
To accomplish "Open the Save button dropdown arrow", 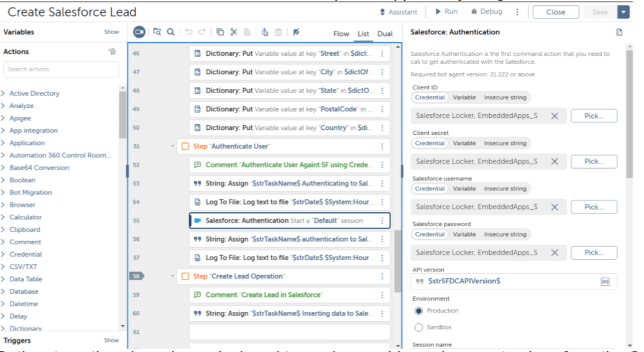I will (624, 13).
